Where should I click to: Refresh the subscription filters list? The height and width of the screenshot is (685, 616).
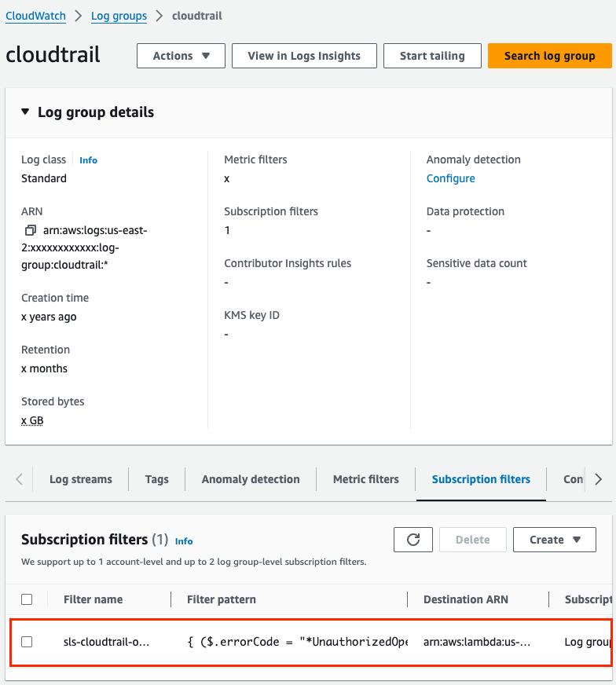coord(413,540)
